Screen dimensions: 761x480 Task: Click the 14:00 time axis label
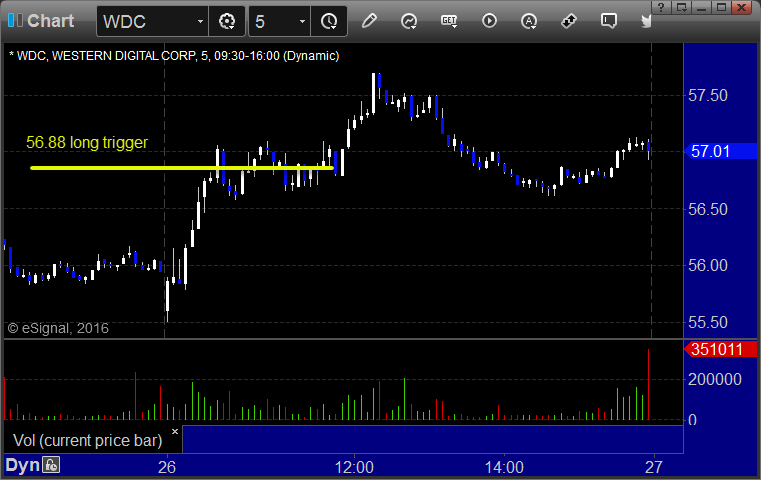[x=504, y=467]
